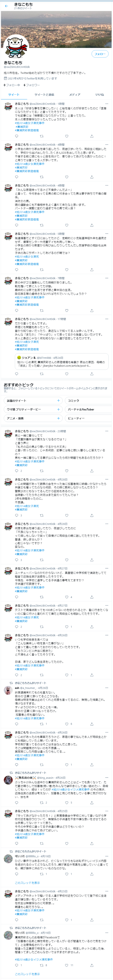Reply to the tweet posted 1時間 ago

16,136
